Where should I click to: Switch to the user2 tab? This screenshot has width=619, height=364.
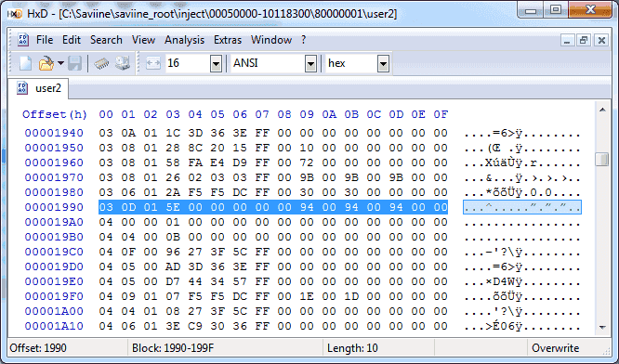39,88
